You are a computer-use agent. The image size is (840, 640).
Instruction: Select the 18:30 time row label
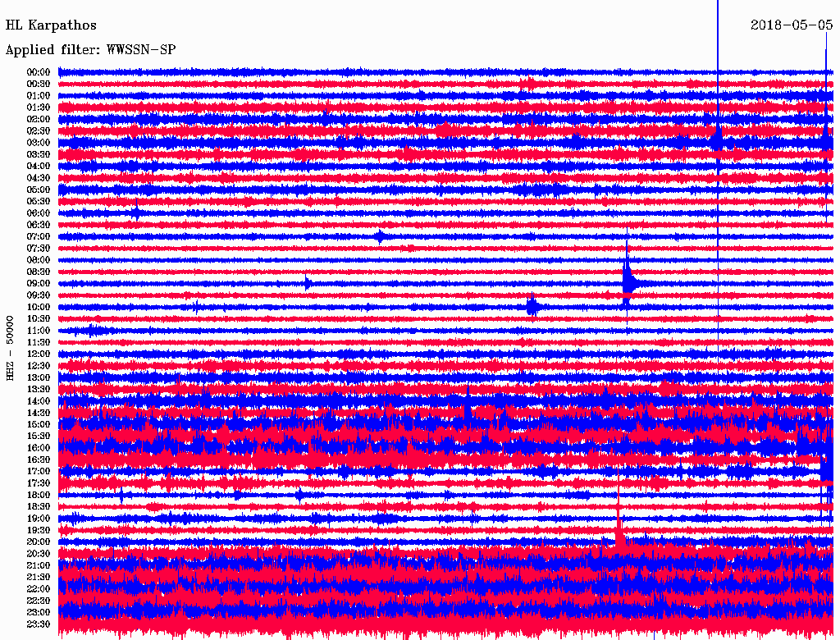point(39,506)
